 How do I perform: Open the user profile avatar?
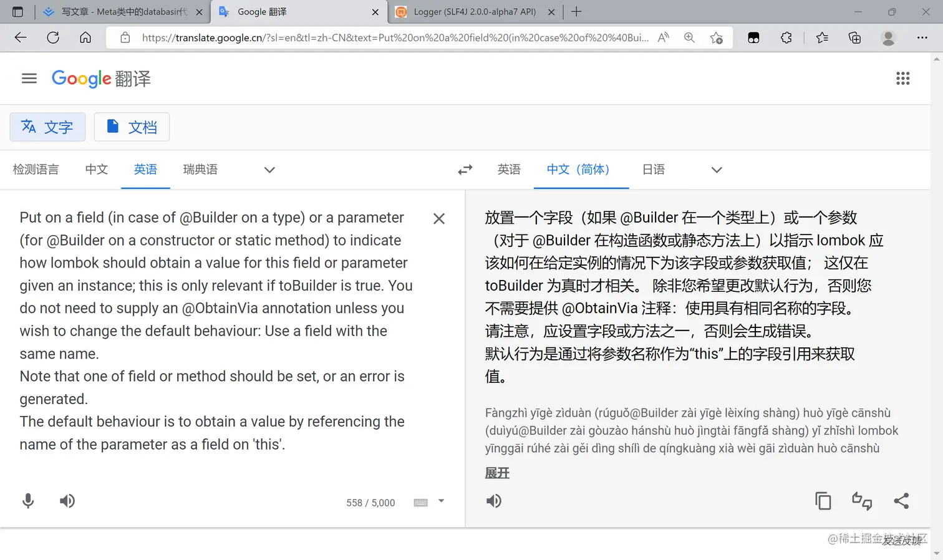point(888,38)
